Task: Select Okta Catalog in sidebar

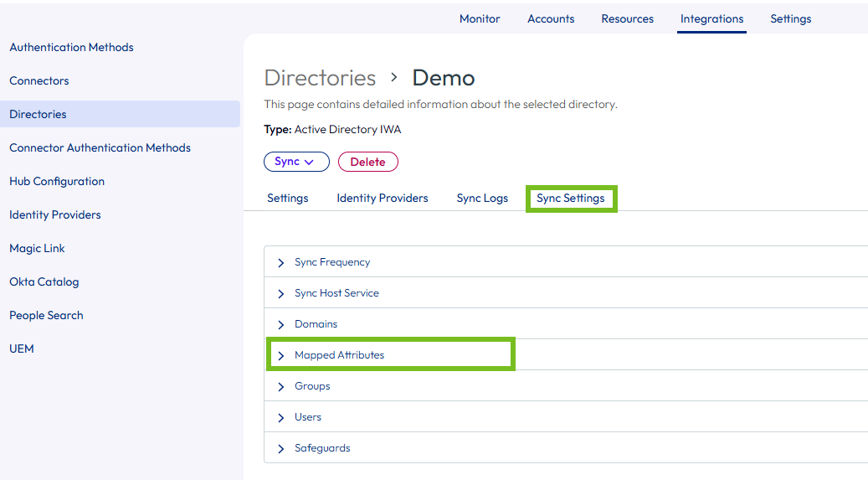Action: pos(44,281)
